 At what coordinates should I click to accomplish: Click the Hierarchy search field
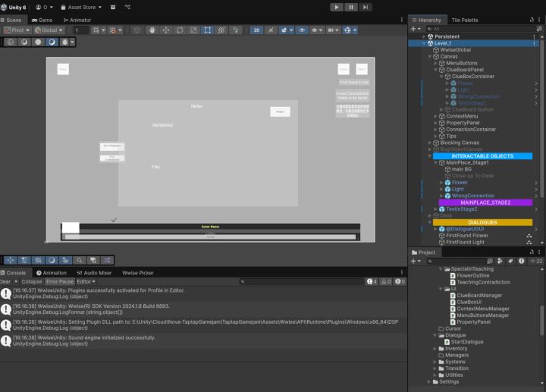(478, 28)
